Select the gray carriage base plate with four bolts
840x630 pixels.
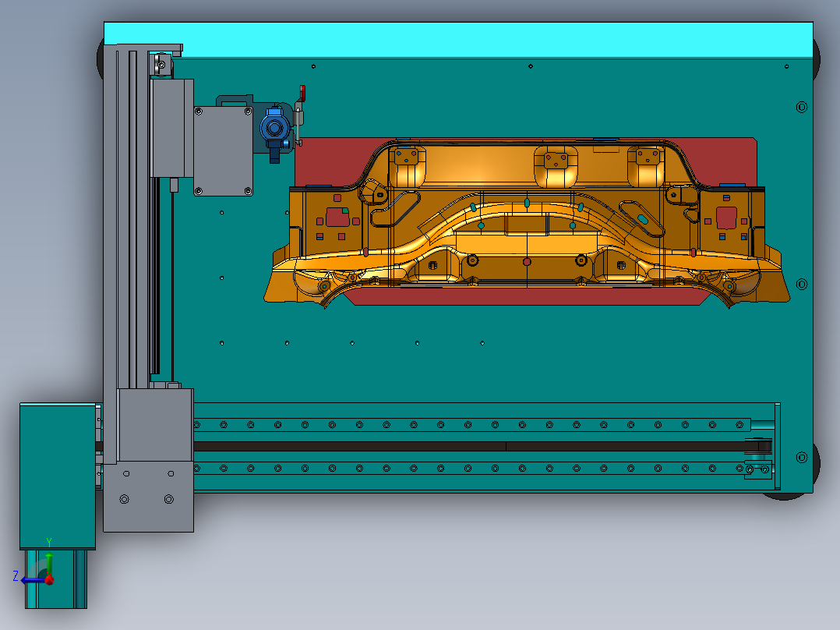coord(148,497)
